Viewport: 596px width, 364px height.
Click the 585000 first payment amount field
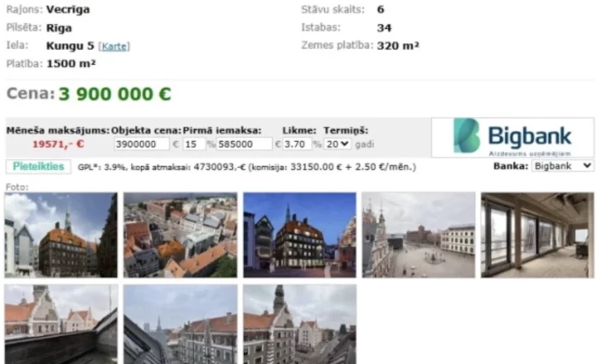click(244, 145)
